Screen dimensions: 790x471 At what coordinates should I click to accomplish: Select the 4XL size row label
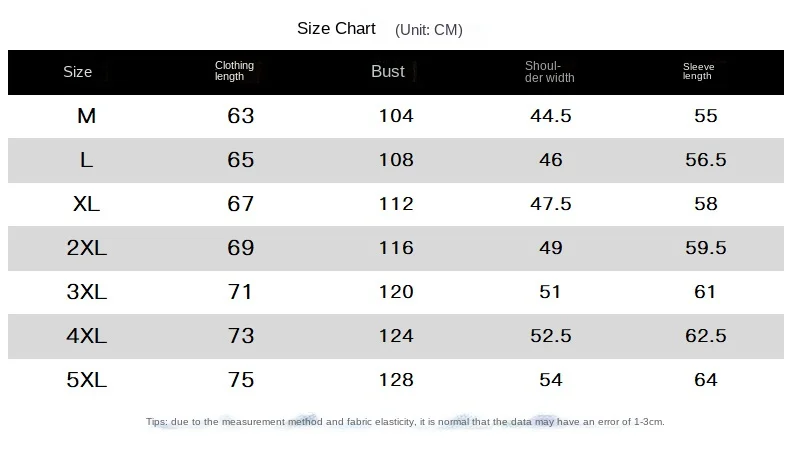pos(87,335)
